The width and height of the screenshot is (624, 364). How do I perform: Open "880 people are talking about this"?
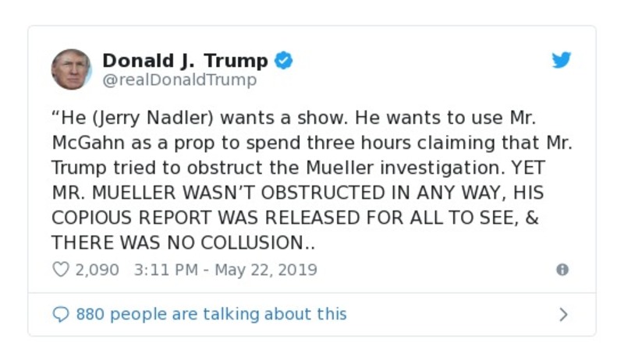(211, 314)
